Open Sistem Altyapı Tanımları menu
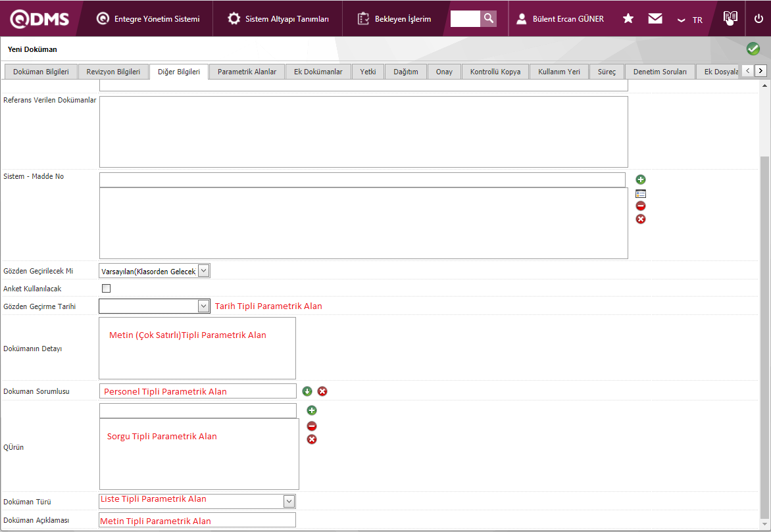The height and width of the screenshot is (532, 771). [x=278, y=19]
